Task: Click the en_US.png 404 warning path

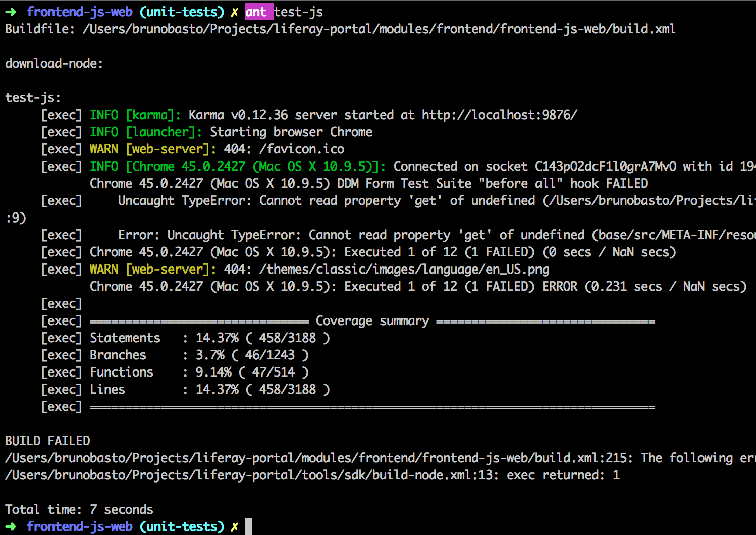Action: 404,270
